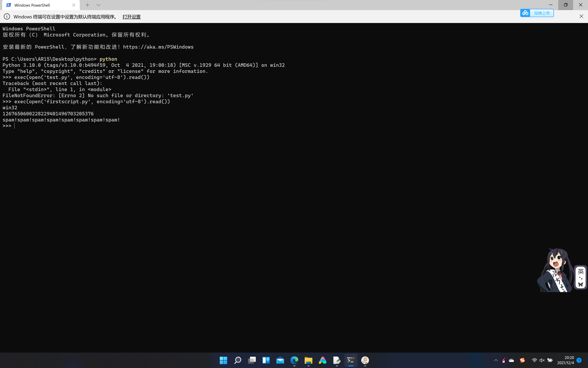This screenshot has width=588, height=368.
Task: Open the OneDrive cloud tray icon
Action: click(511, 360)
